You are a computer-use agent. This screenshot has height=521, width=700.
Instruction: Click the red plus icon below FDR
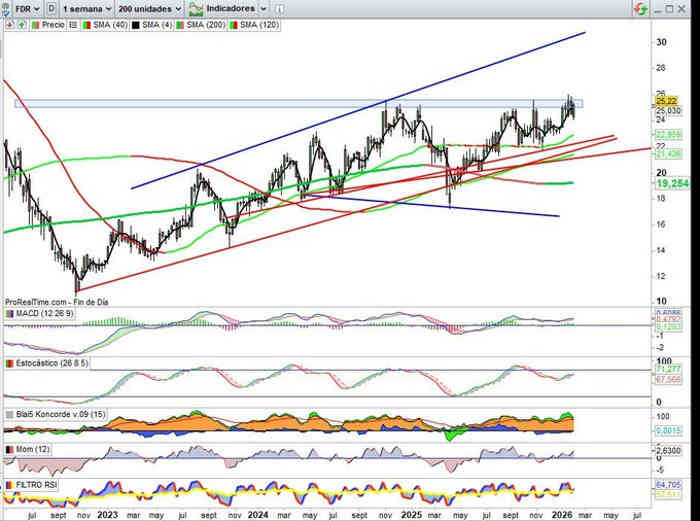[x=8, y=22]
